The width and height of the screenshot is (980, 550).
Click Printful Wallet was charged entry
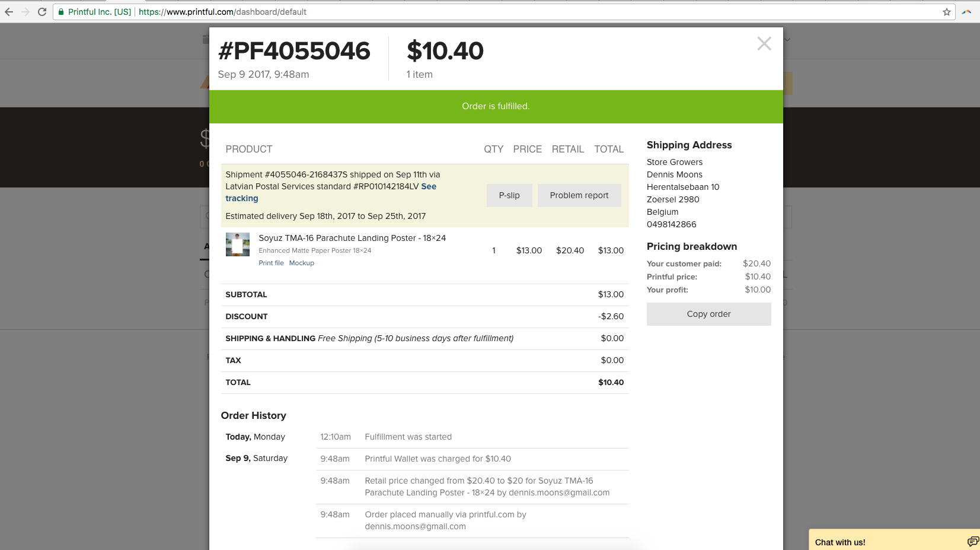pyautogui.click(x=438, y=459)
